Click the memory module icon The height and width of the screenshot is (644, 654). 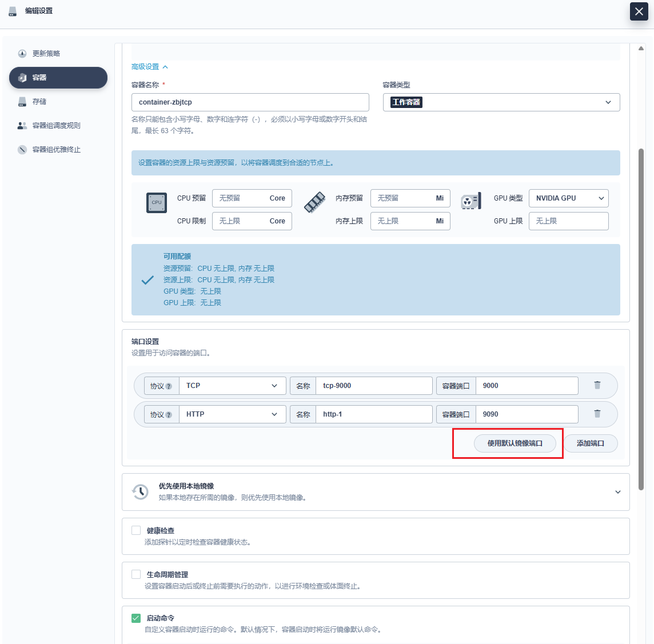pos(315,203)
